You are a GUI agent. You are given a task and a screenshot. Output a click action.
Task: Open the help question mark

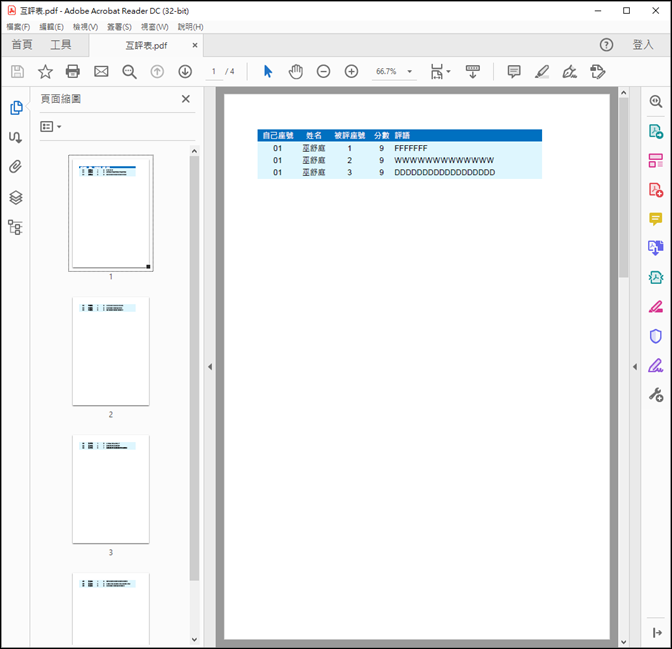(x=606, y=45)
